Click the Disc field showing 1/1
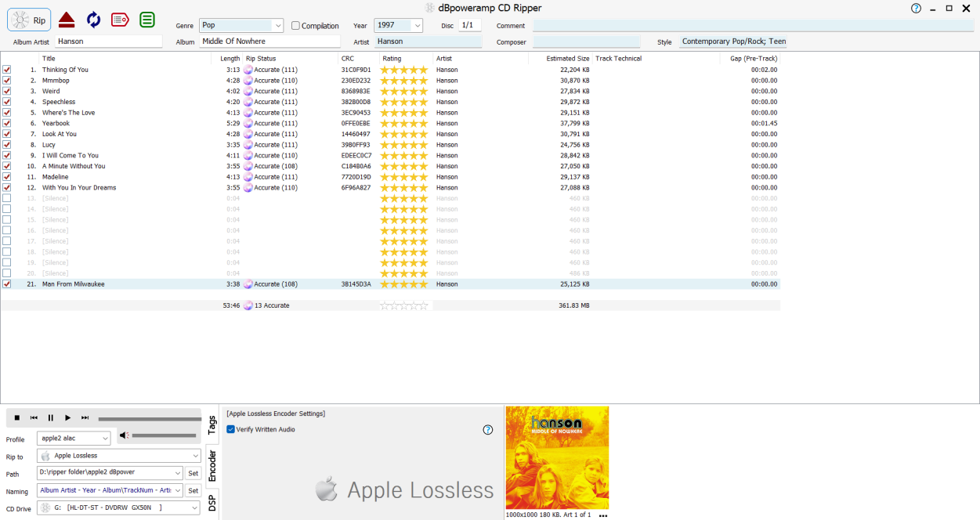The height and width of the screenshot is (520, 980). click(x=469, y=25)
